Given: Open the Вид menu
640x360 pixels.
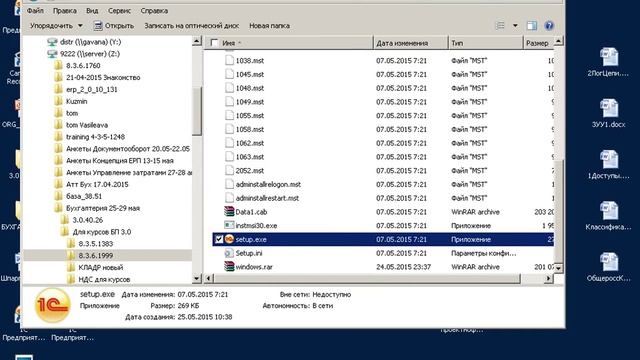Looking at the screenshot, I should pyautogui.click(x=92, y=11).
